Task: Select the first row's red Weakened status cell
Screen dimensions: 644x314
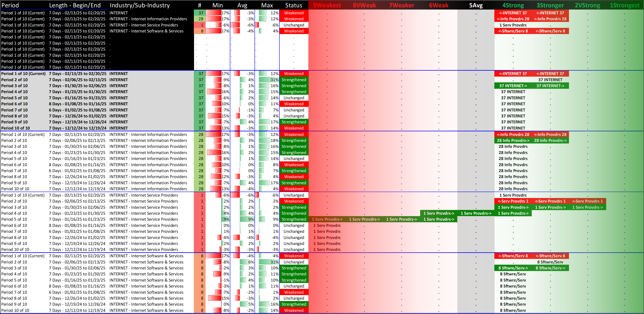Action: click(x=294, y=13)
